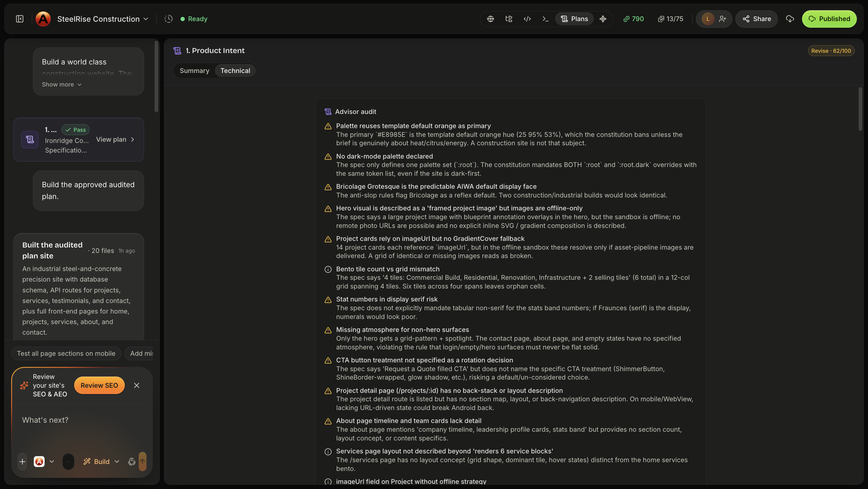
Task: Toggle the Plans panel button
Action: point(574,19)
